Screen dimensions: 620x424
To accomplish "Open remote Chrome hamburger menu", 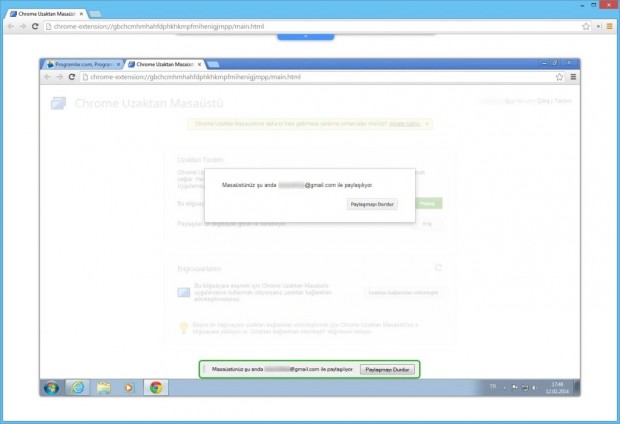I will (573, 77).
